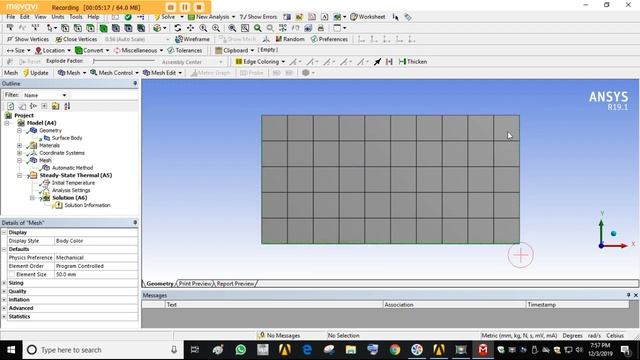
Task: Click the Worksheet view icon
Action: point(368,17)
